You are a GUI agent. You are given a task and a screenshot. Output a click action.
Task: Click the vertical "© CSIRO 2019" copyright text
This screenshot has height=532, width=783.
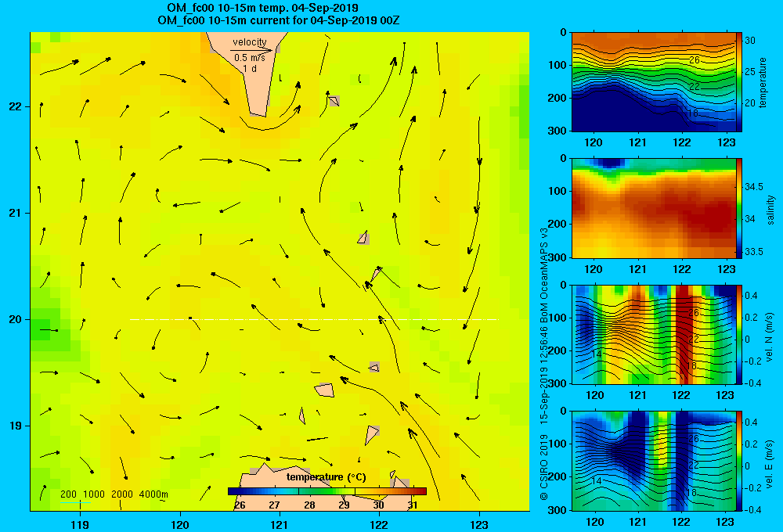pyautogui.click(x=544, y=468)
